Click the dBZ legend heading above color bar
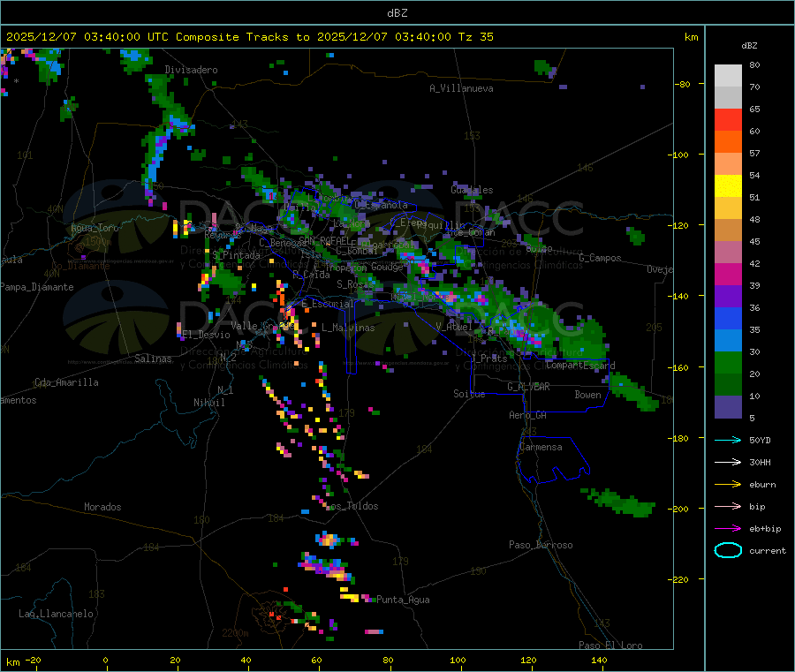Viewport: 795px width, 672px height. [x=749, y=46]
